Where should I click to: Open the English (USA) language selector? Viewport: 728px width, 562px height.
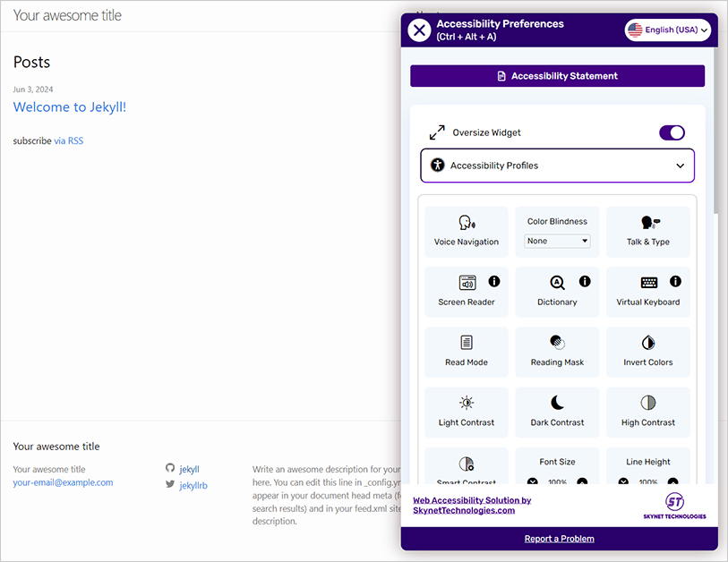click(668, 30)
